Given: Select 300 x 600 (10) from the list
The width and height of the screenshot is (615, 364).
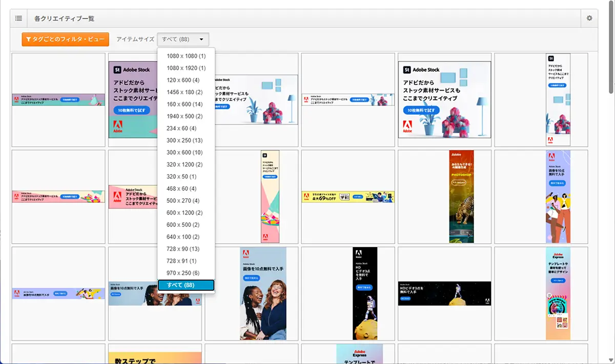Looking at the screenshot, I should coord(186,153).
